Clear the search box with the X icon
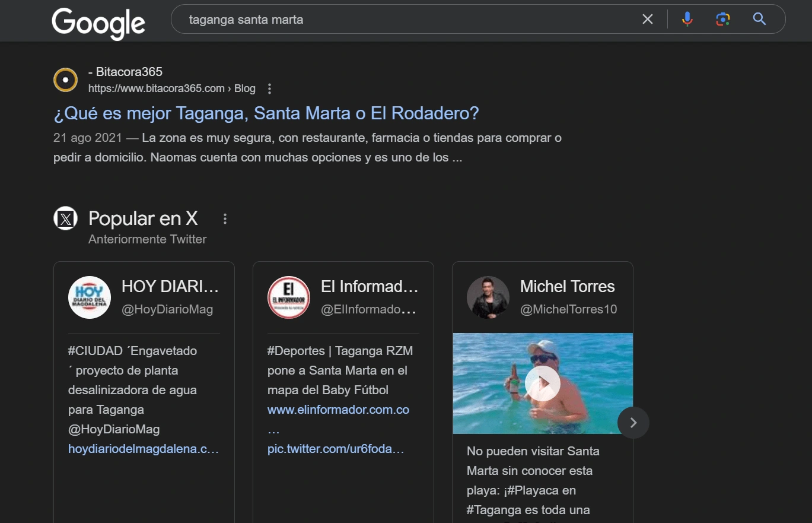The width and height of the screenshot is (812, 523). (648, 20)
